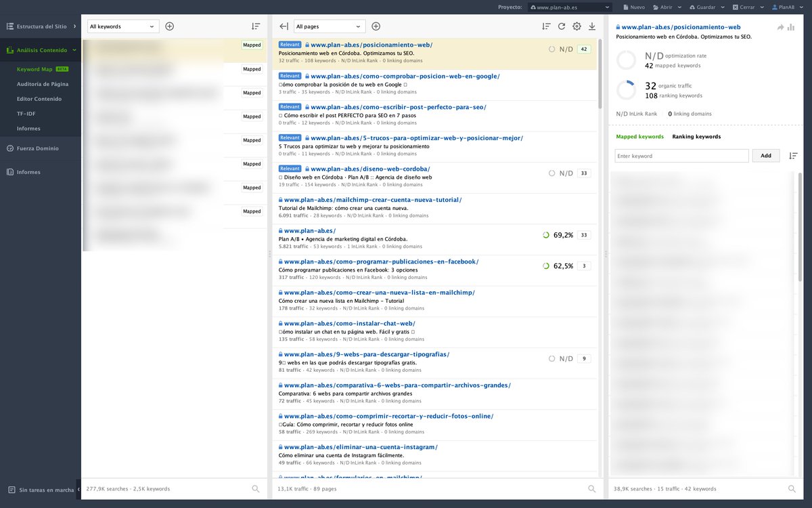Open www.plan-ab.es/diseno-web-cordoba/ link

(x=370, y=169)
